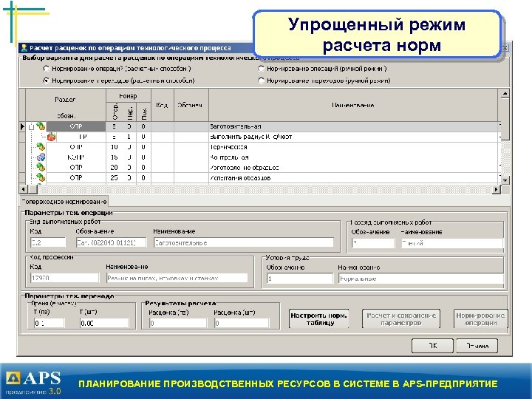The width and height of the screenshot is (532, 399).
Task: Click the Расценка (пз) result field
Action: point(178,323)
